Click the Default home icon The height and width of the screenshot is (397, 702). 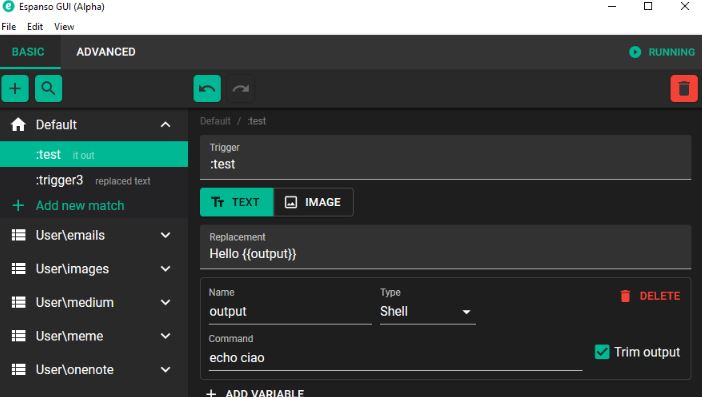[x=18, y=124]
